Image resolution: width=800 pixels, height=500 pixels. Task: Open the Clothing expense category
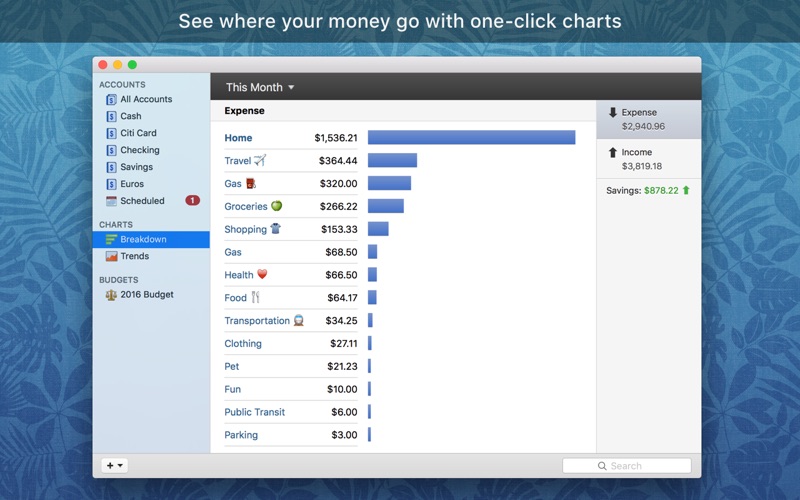[243, 344]
